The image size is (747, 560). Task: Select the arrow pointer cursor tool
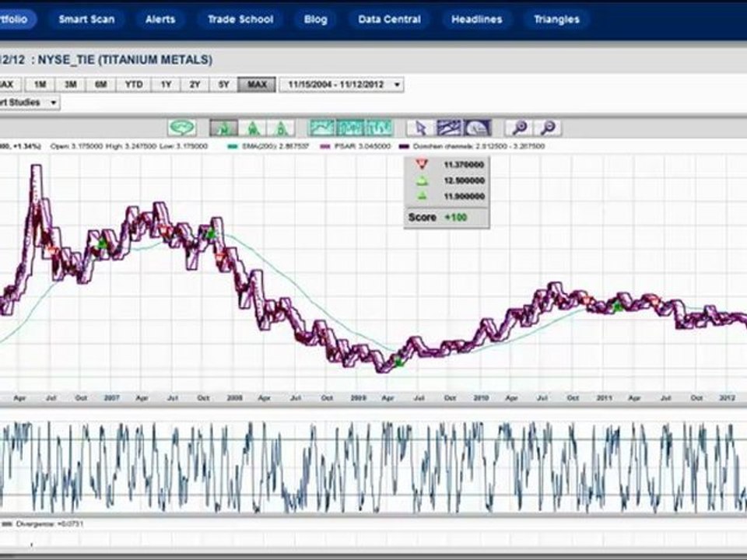421,128
